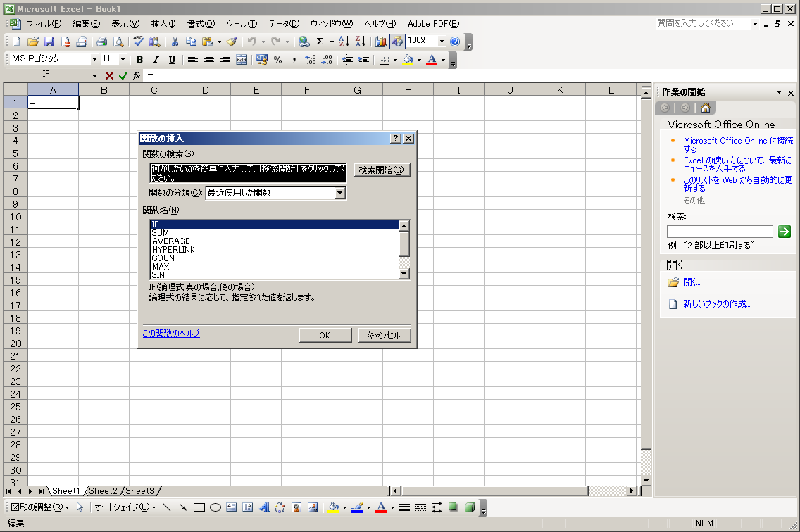This screenshot has width=800, height=532.
Task: Toggle Bold formatting button
Action: [x=139, y=60]
